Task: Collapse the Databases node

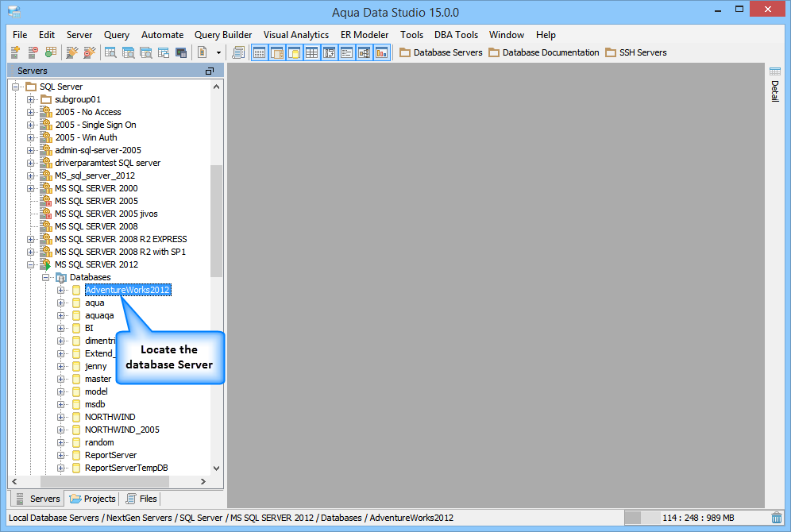Action: 46,277
